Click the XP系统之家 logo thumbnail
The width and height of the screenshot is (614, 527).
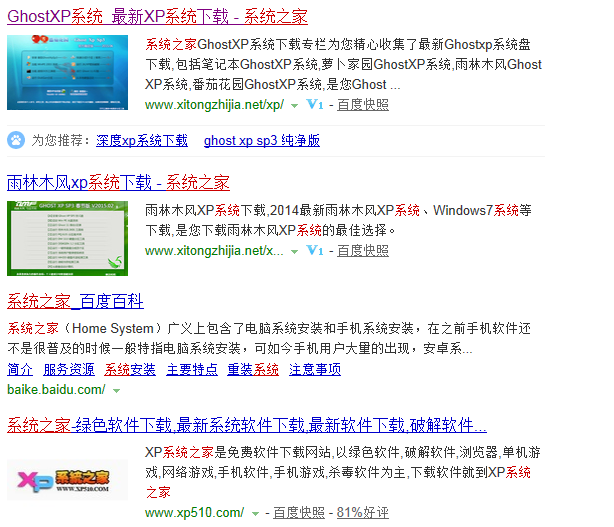68,481
